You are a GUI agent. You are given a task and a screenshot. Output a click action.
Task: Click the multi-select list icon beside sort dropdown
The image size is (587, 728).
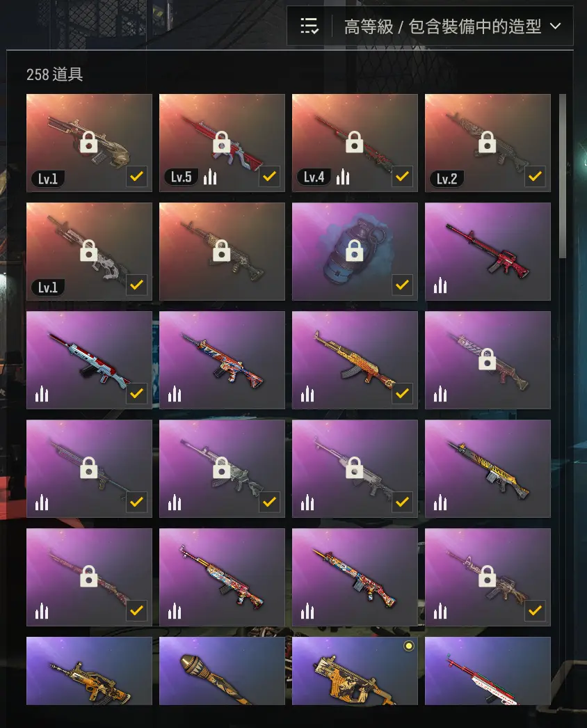click(x=309, y=26)
